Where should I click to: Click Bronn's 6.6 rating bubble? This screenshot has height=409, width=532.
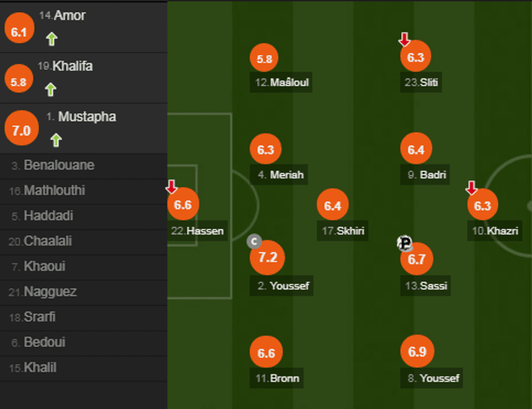pos(266,353)
